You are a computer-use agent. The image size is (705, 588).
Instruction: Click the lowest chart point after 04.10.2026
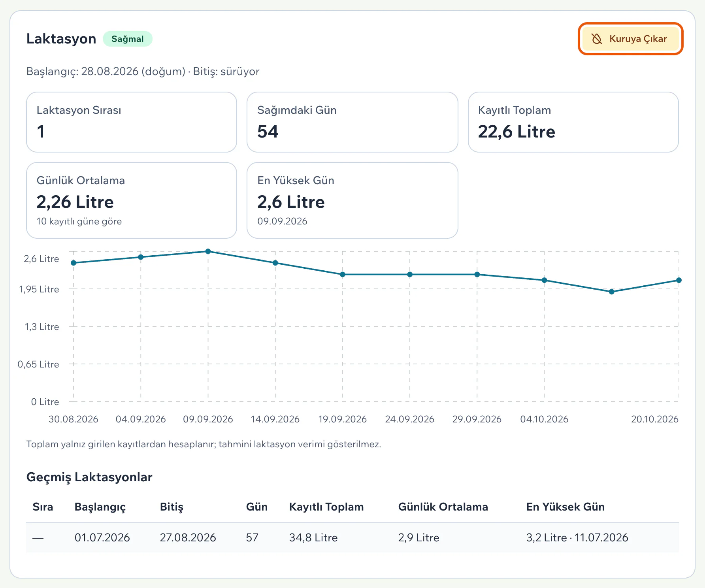click(612, 292)
